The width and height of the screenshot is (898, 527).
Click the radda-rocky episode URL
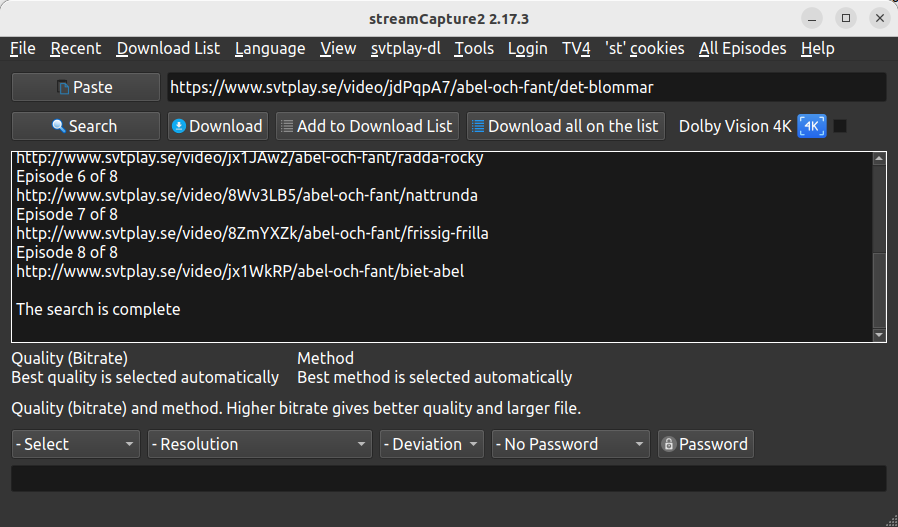point(250,158)
